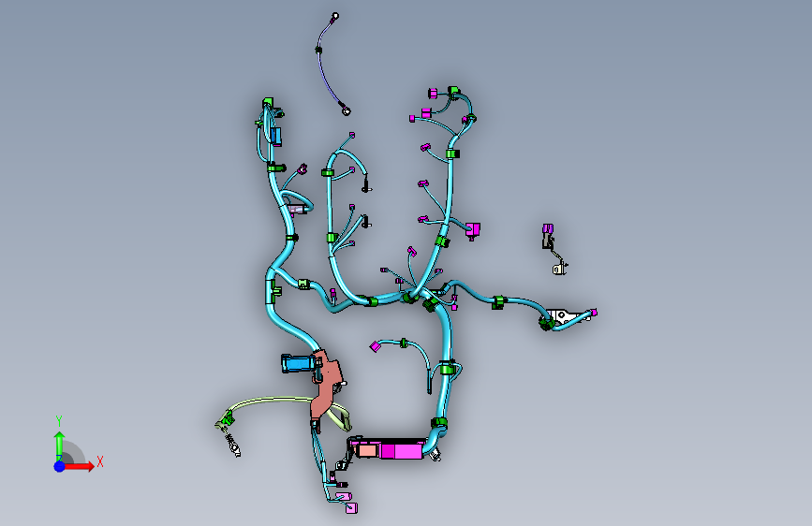Click the red X axis arrow of the triad
This screenshot has width=812, height=526.
click(79, 466)
